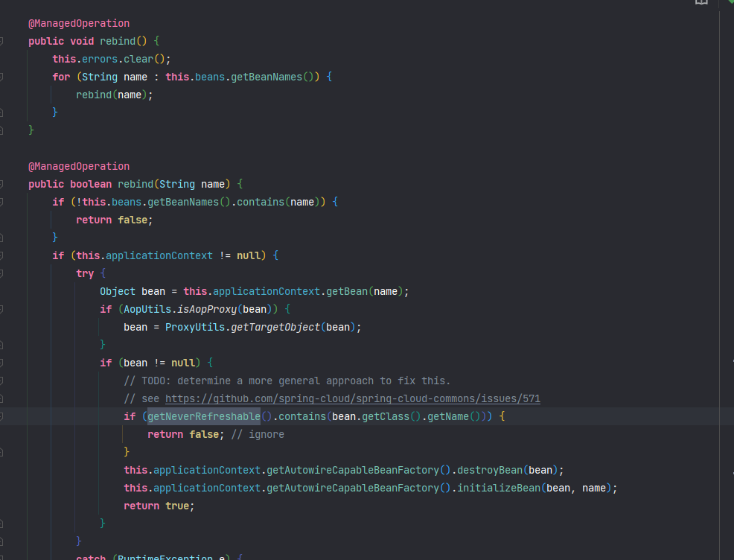Click the highlighted getNeverRefreshable method call
The height and width of the screenshot is (560, 734).
point(204,416)
